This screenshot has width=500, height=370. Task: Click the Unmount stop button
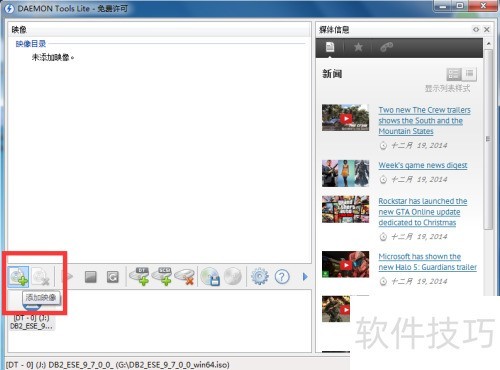[x=91, y=277]
